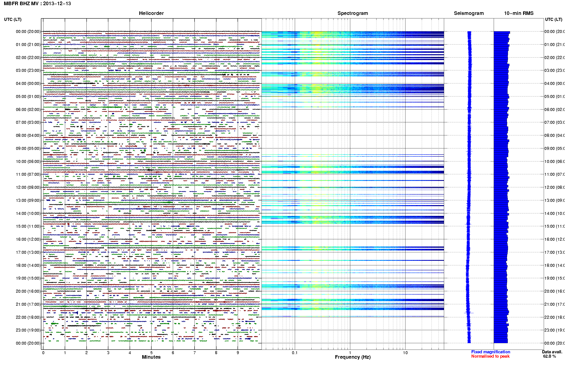Click left-axis time label 18:00 (14:00)
This screenshot has height=368, width=588.
28,265
